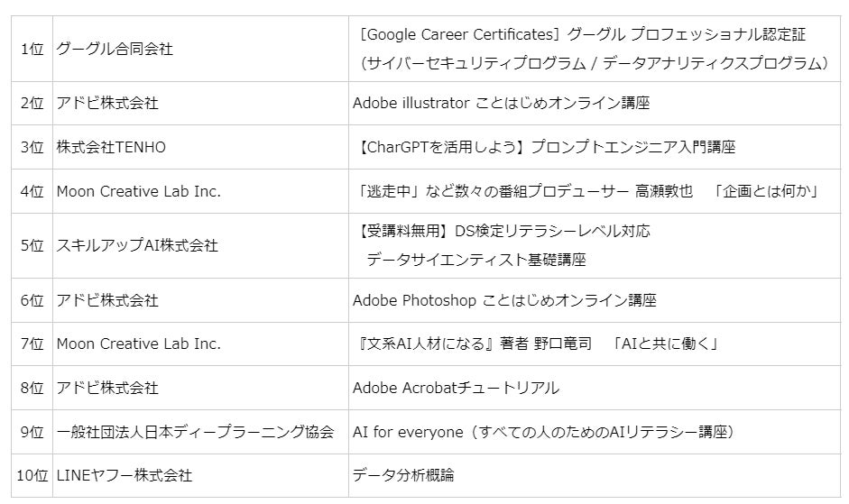Click the グーグル合同会社 company cell
The height and width of the screenshot is (504, 849).
click(x=115, y=49)
